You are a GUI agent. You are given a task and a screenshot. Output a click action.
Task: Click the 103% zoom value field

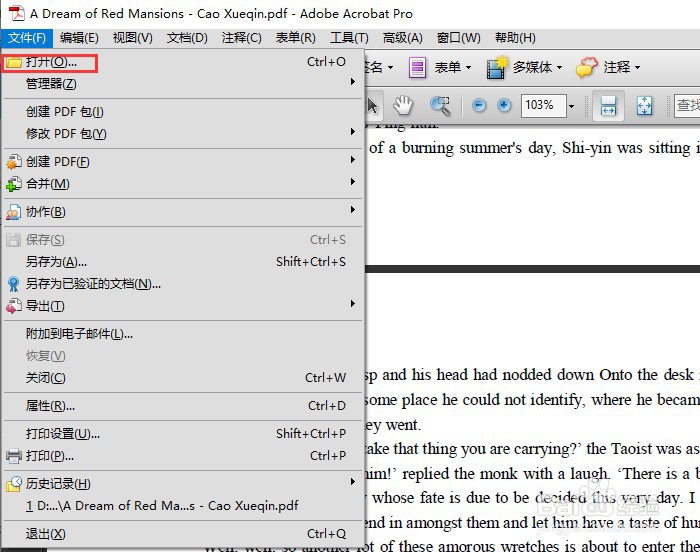543,105
